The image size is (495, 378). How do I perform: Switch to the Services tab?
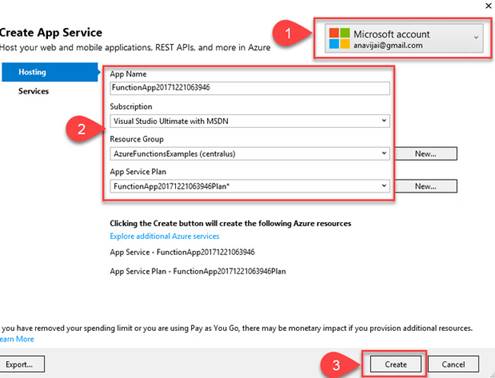(x=33, y=91)
